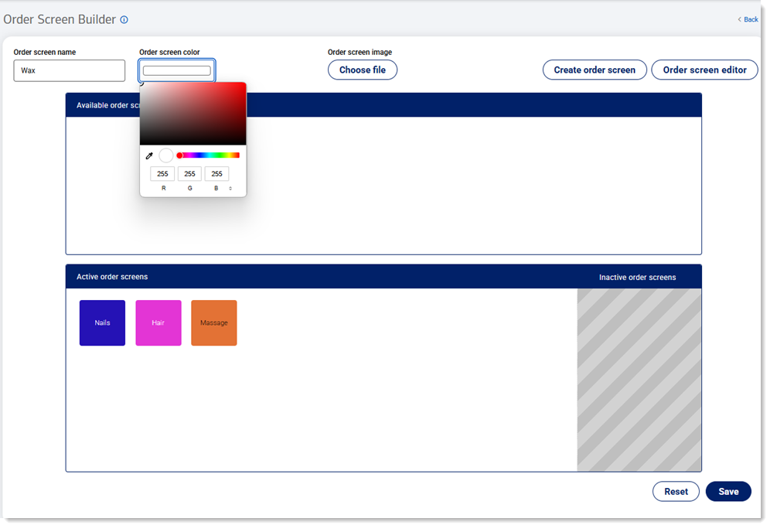Pick a shade in the red gradient area
Image resolution: width=777 pixels, height=532 pixels.
193,114
